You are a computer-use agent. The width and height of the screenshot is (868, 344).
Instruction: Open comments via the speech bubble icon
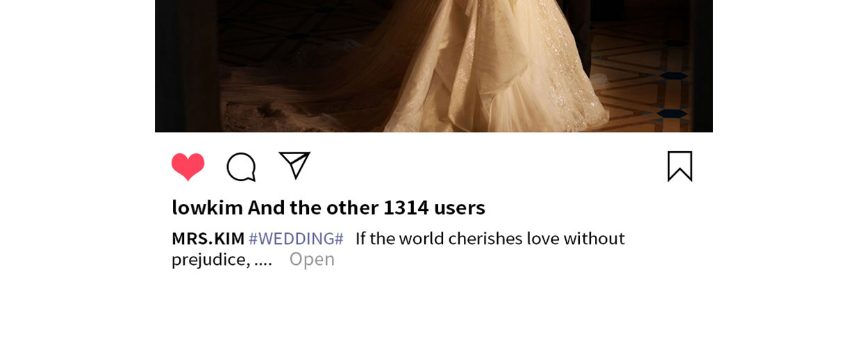(x=241, y=167)
